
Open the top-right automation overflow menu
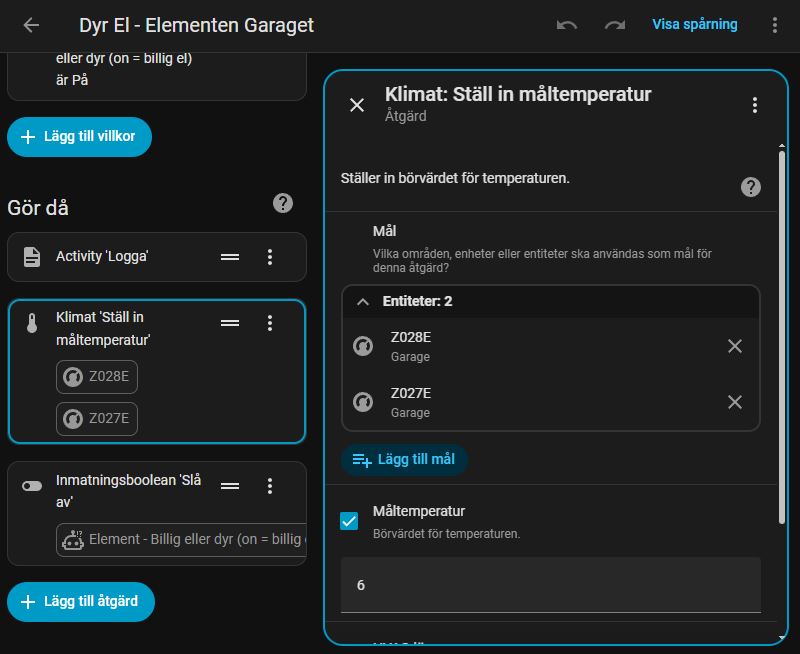coord(774,25)
